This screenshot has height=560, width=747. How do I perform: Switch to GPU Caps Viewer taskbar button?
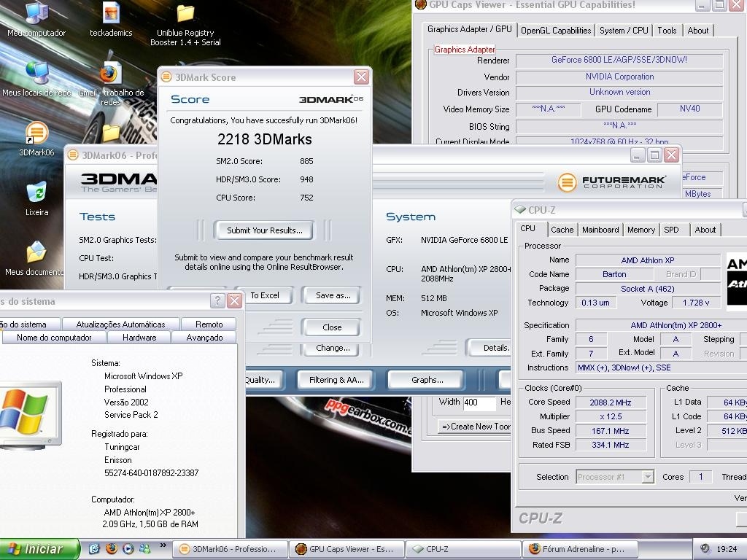click(347, 549)
